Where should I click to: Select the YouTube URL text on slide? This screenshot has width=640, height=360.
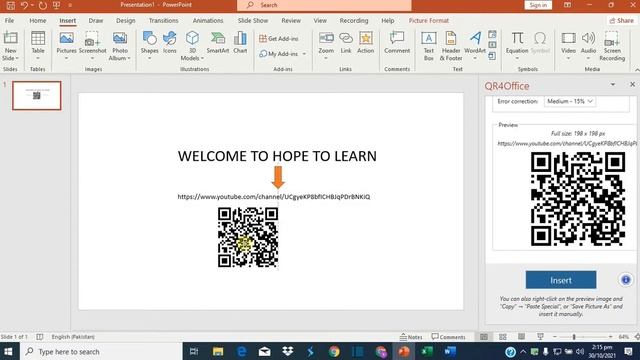click(273, 197)
